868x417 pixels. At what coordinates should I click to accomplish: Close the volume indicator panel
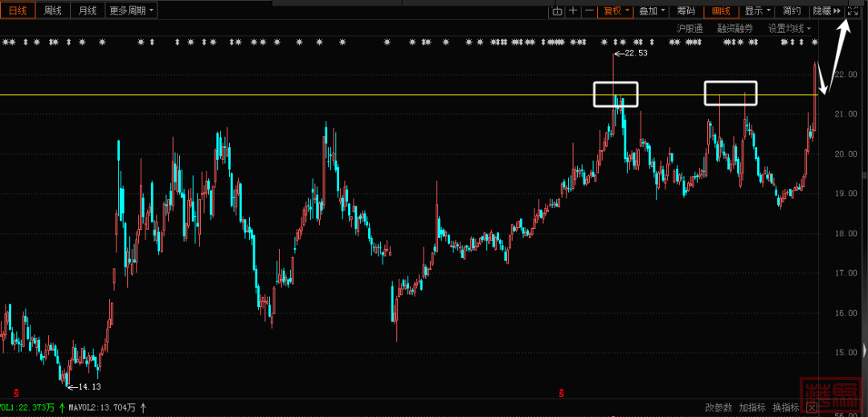[x=812, y=408]
